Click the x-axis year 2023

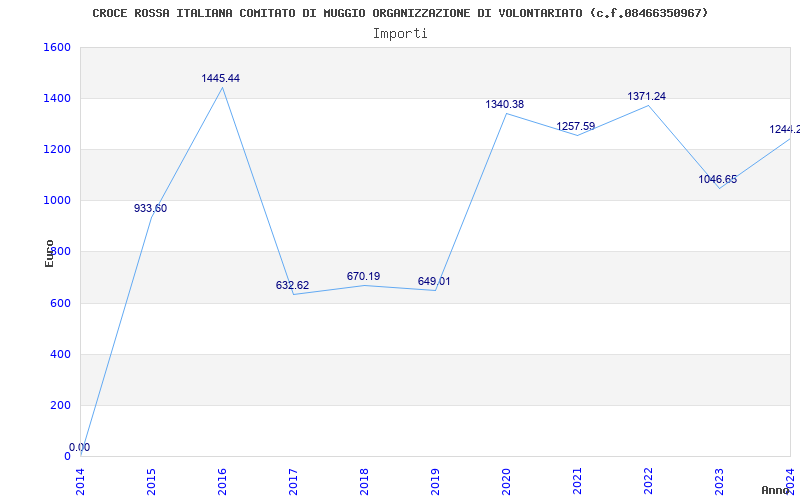pos(718,481)
